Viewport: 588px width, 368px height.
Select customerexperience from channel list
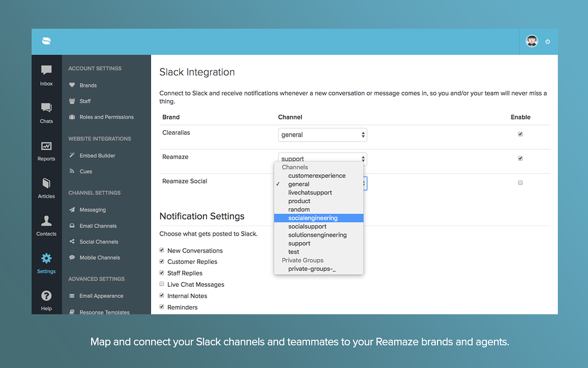[x=319, y=175]
